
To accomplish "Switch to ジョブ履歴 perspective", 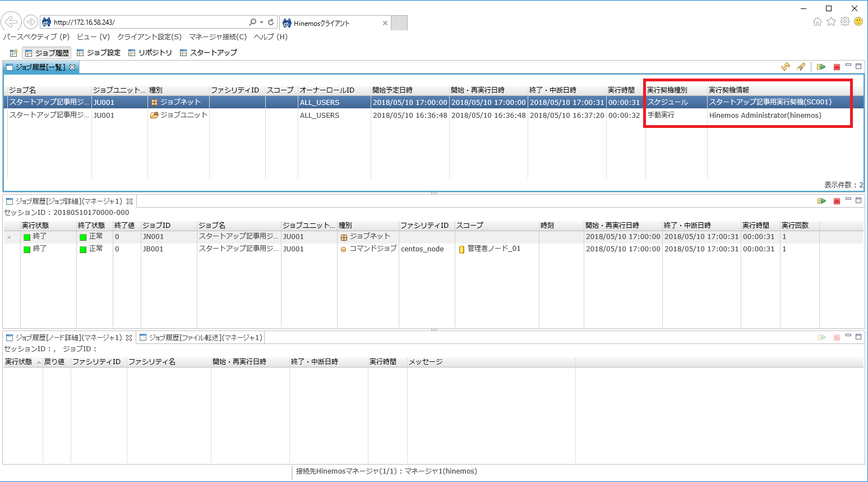I will click(x=47, y=53).
